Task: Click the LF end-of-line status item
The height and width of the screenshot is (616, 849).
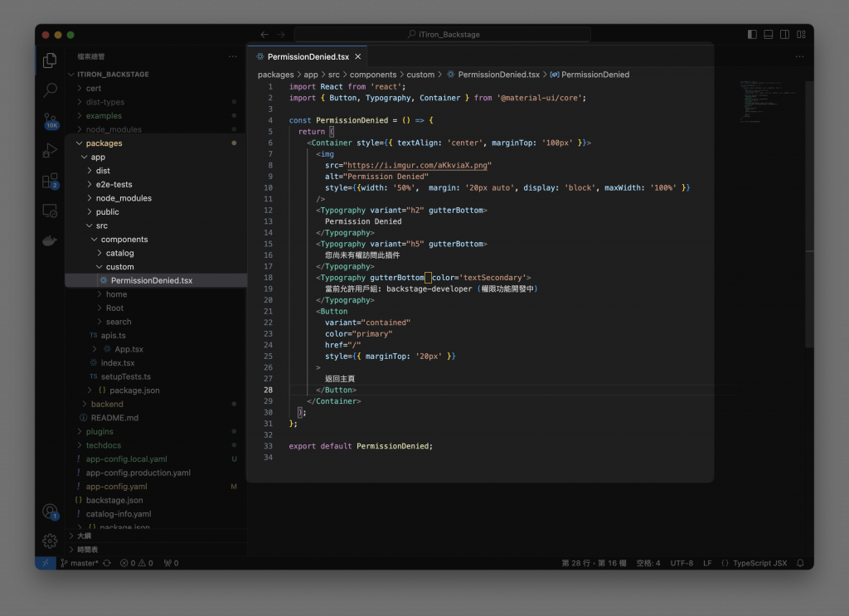Action: (x=707, y=563)
